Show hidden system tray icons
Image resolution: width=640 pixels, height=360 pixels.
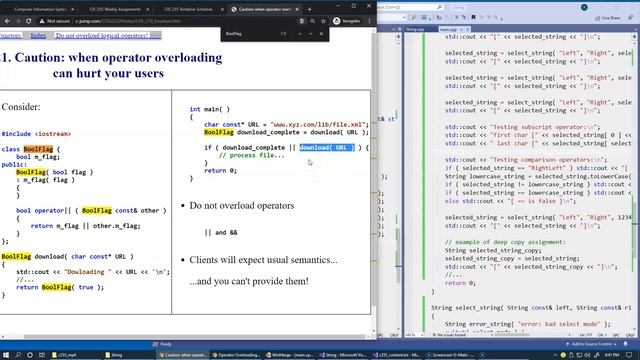[555, 355]
